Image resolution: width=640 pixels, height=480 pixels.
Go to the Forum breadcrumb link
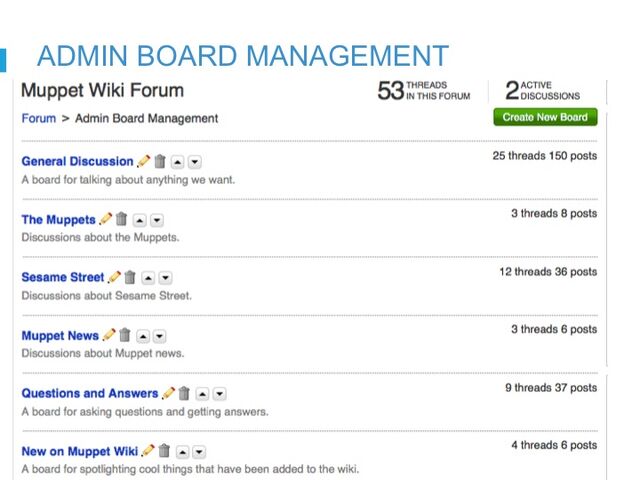point(39,118)
